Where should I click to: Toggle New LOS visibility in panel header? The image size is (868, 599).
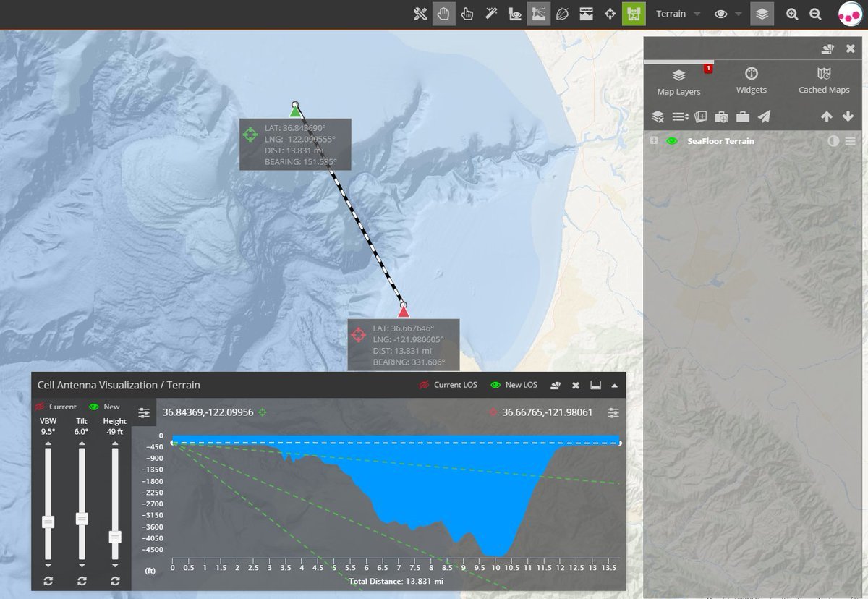point(495,385)
